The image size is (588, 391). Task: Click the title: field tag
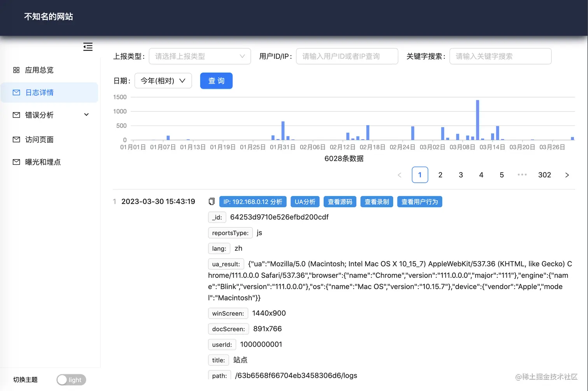(x=219, y=360)
